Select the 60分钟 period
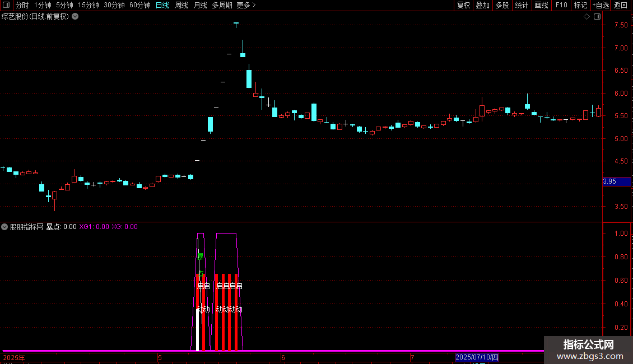This screenshot has height=364, width=633. [x=140, y=5]
